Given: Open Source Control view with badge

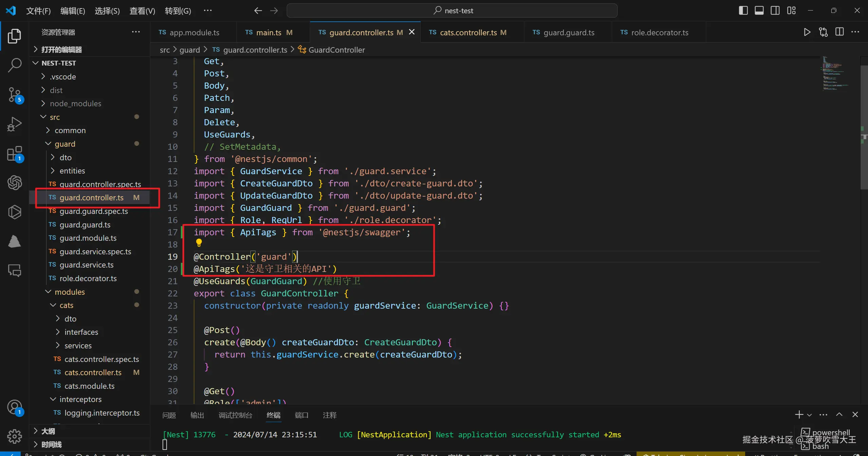Looking at the screenshot, I should click(x=14, y=95).
